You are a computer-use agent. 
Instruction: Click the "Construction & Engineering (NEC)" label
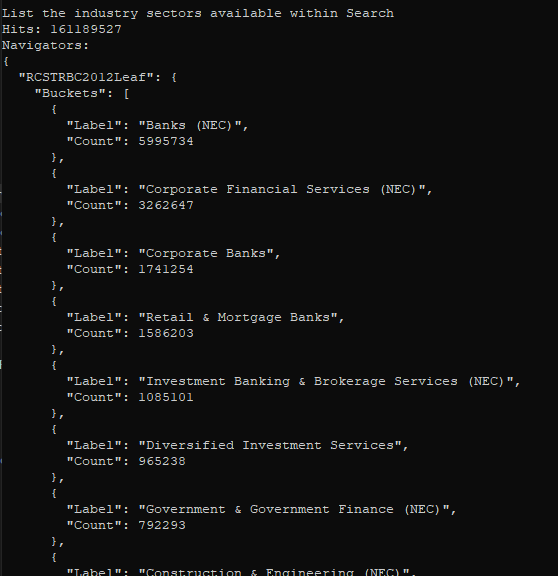click(x=274, y=572)
